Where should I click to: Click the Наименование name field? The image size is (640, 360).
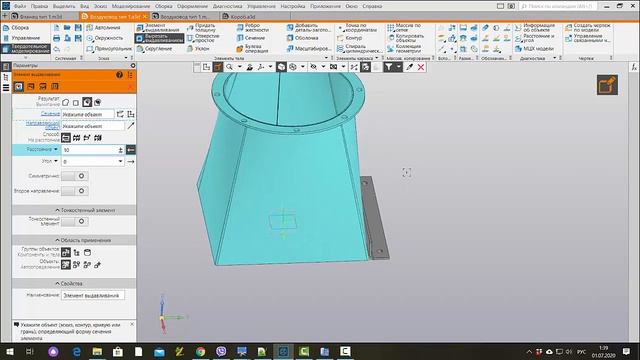point(93,295)
